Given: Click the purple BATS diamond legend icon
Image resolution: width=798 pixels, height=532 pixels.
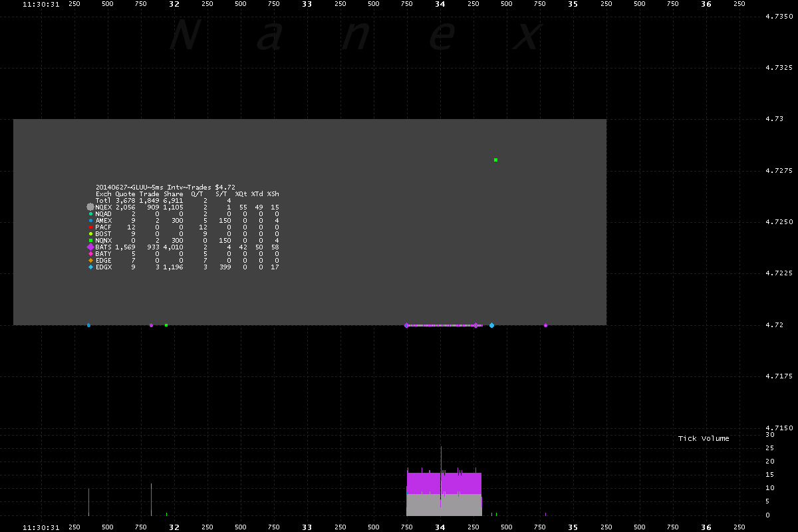Looking at the screenshot, I should (90, 247).
